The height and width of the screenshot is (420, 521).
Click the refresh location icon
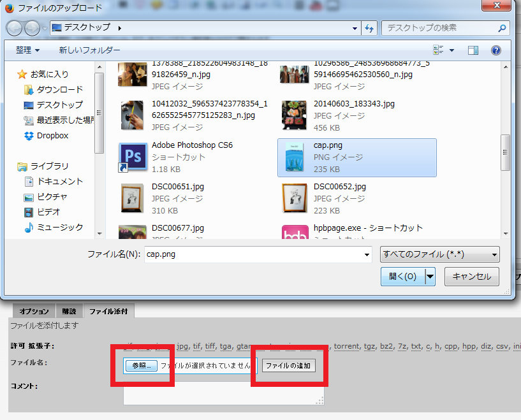click(x=369, y=28)
